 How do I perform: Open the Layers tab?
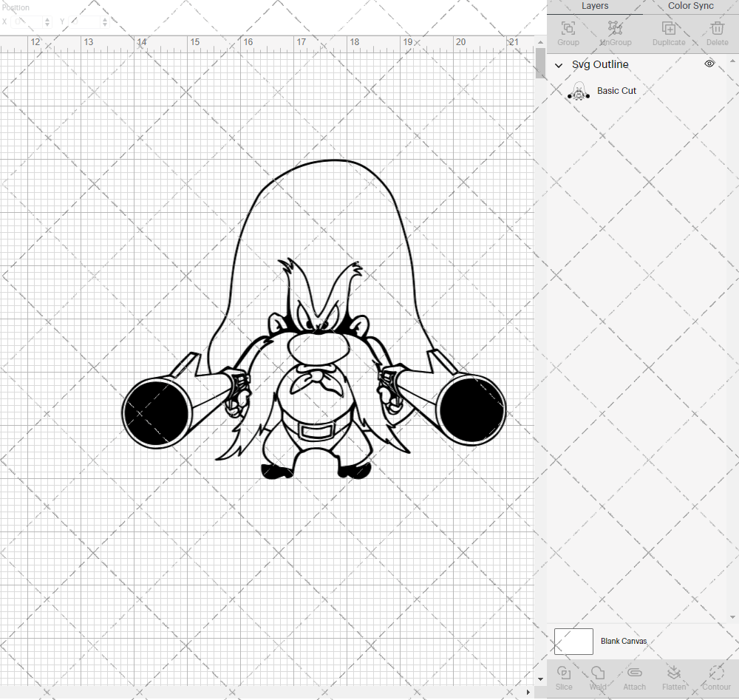pos(594,6)
